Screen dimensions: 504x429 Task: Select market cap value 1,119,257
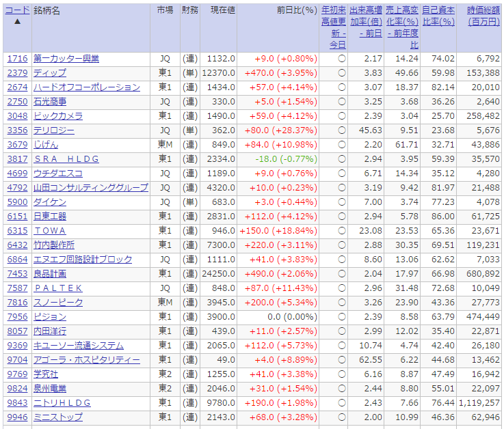pyautogui.click(x=479, y=402)
